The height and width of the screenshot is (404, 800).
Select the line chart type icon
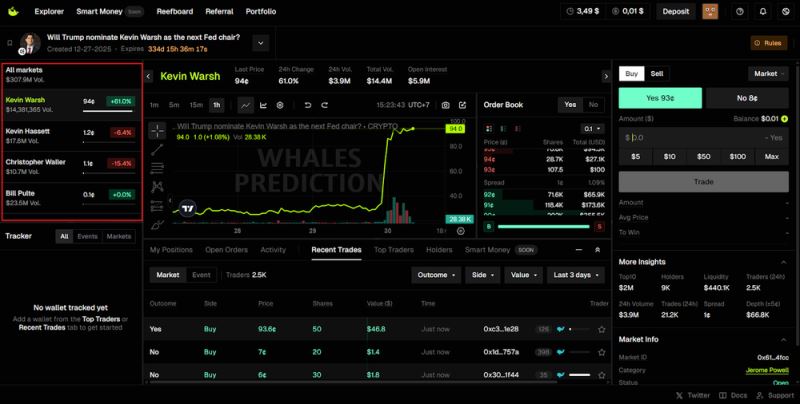[245, 105]
